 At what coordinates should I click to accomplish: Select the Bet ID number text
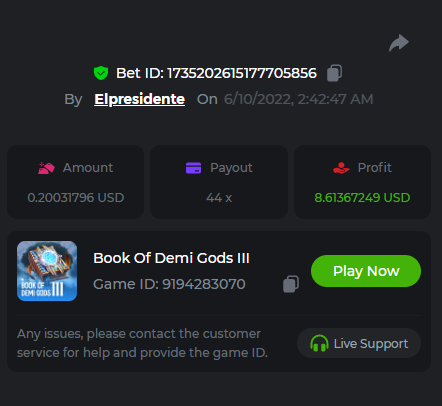tap(242, 73)
